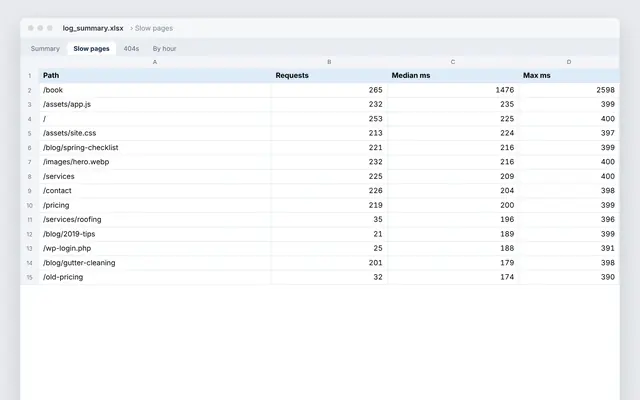Image resolution: width=640 pixels, height=400 pixels.
Task: Click median value 235 for /assets/app.js
Action: (x=453, y=104)
